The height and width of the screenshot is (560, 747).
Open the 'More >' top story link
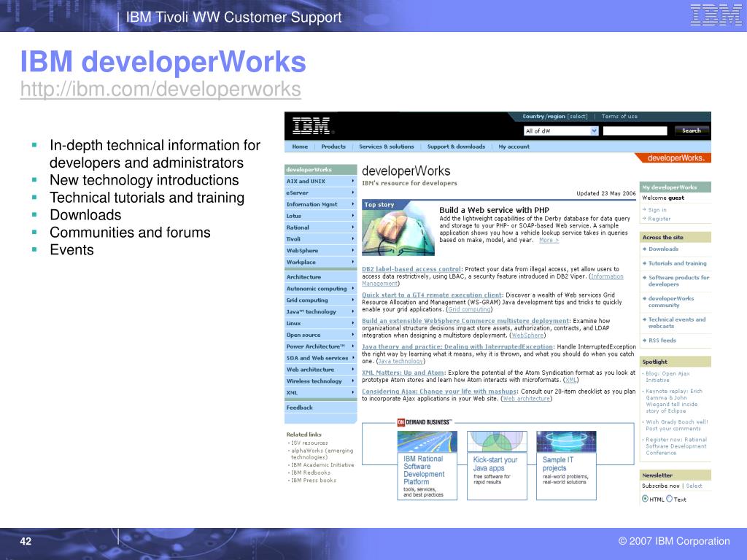(x=549, y=241)
